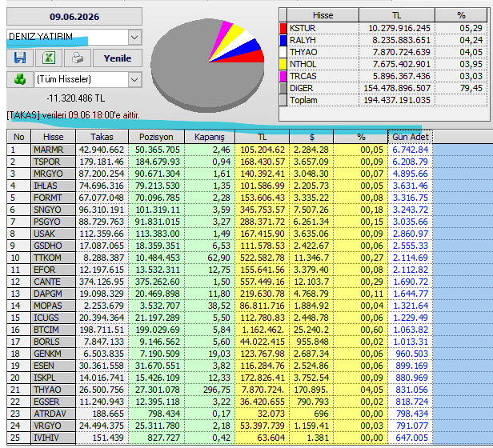Viewport: 493px width, 448px height.
Task: Click the 6.742.84 Gün Adet value
Action: pyautogui.click(x=411, y=150)
